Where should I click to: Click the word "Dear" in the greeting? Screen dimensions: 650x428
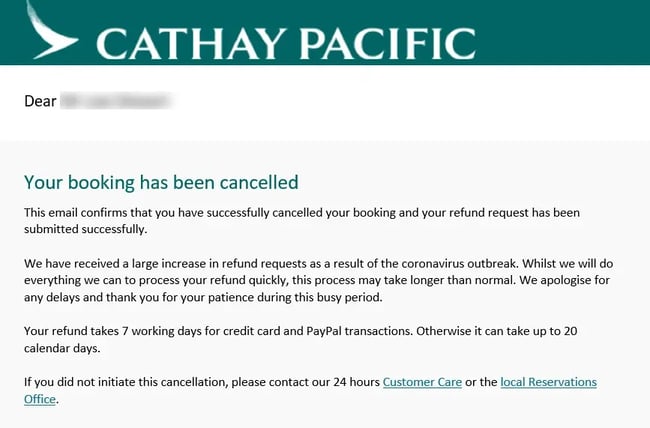(x=40, y=100)
